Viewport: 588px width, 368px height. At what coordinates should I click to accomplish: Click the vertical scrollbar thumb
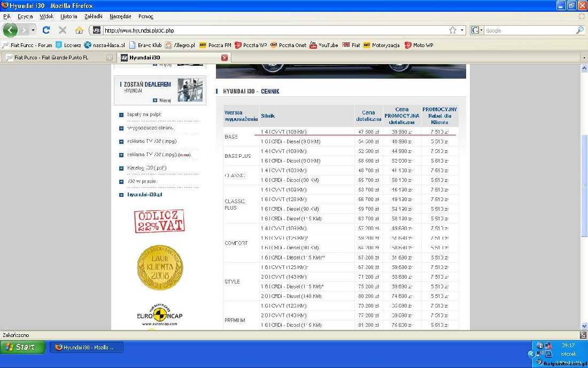[584, 185]
